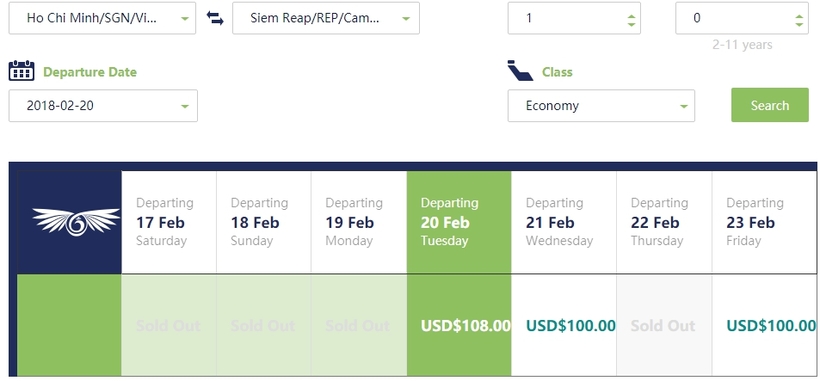This screenshot has width=820, height=381.
Task: Click the green Search button
Action: 770,105
